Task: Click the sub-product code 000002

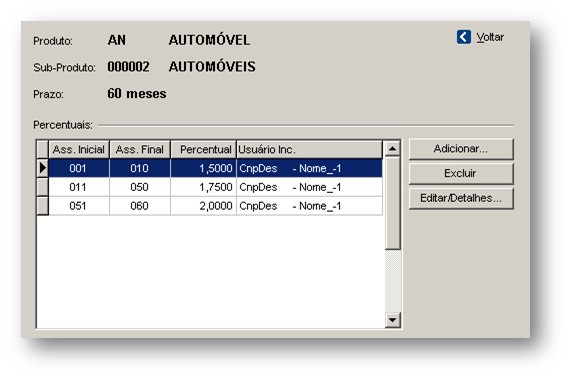Action: (128, 67)
